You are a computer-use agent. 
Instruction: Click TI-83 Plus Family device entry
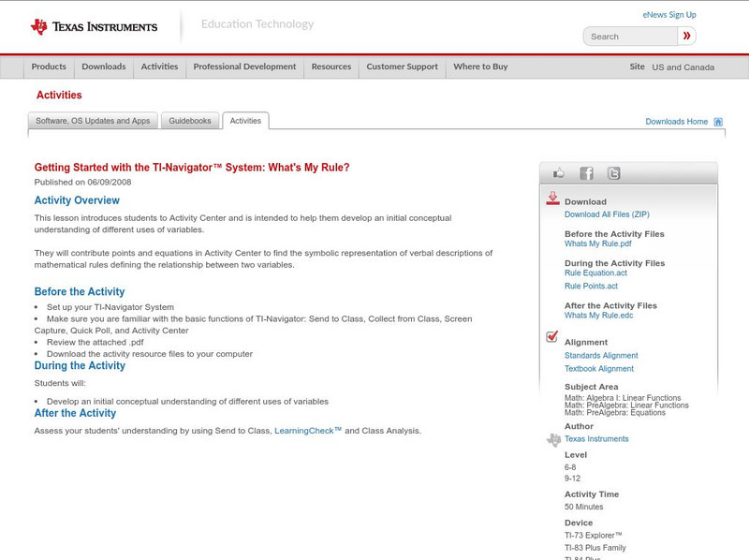595,548
